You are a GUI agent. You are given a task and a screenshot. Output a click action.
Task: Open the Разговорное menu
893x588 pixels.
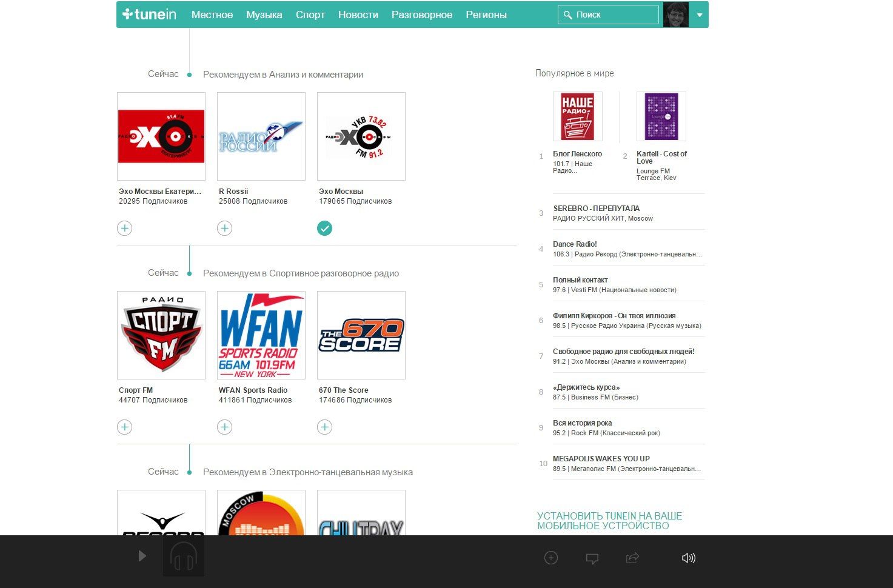pos(422,15)
